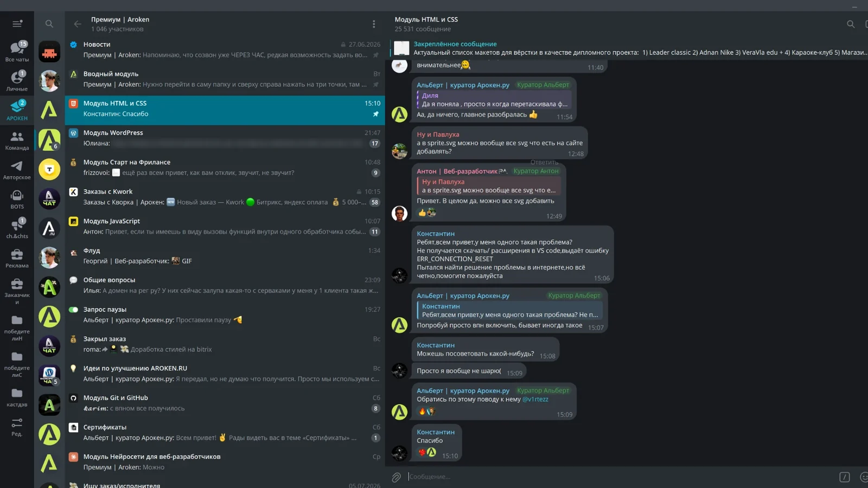Open the "победите лиН" folder
The image size is (868, 488).
[17, 327]
